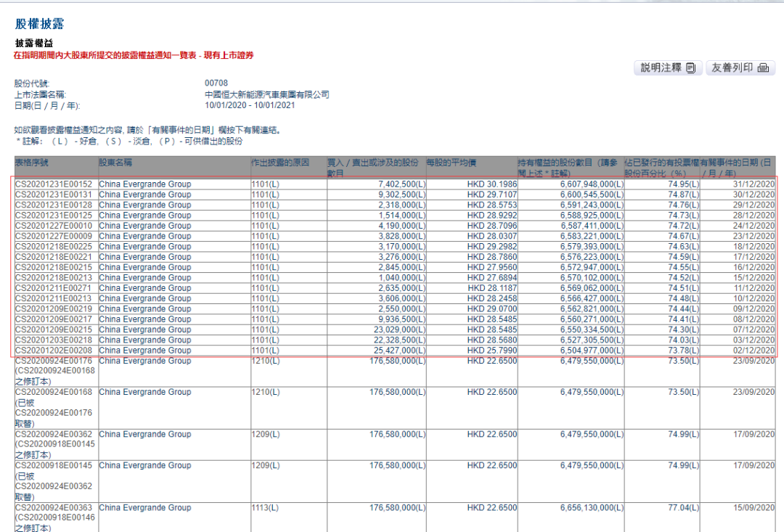Open the 30/12/2020 event date notice

coord(754,195)
